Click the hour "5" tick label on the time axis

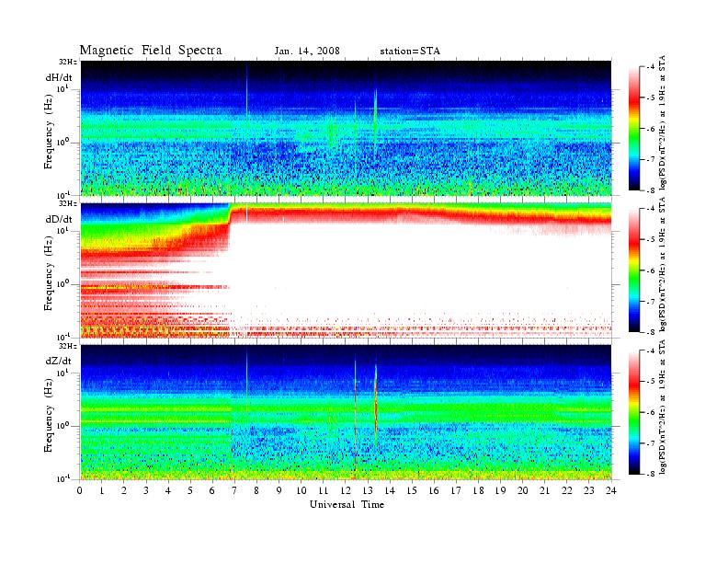(190, 491)
